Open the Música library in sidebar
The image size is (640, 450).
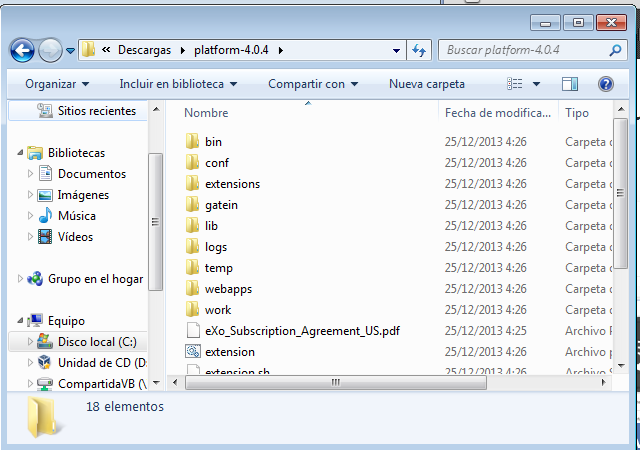(76, 216)
